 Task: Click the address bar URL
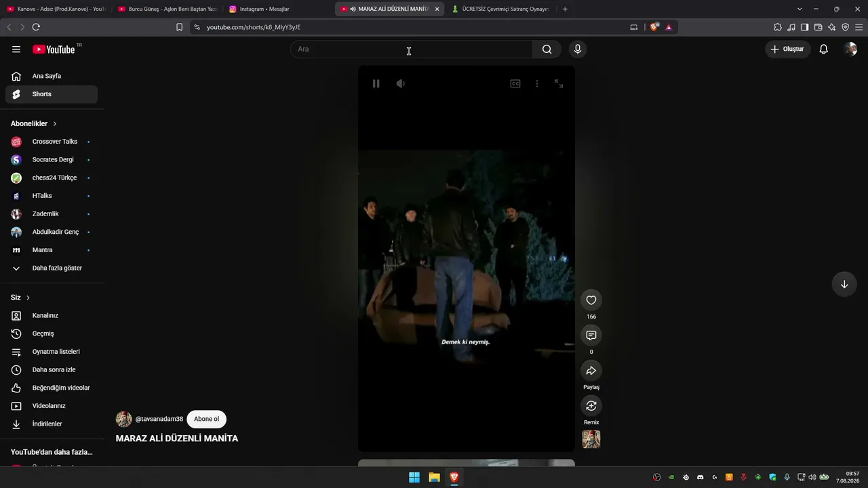click(254, 27)
